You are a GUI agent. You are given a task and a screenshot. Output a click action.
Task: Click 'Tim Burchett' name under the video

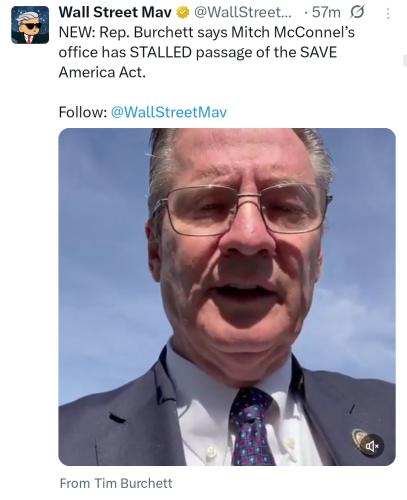click(133, 483)
